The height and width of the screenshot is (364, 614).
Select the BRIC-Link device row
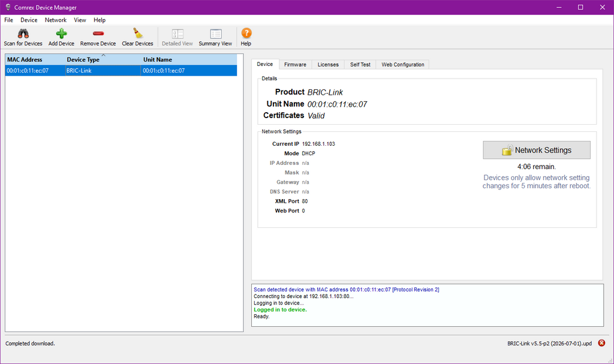tap(121, 71)
